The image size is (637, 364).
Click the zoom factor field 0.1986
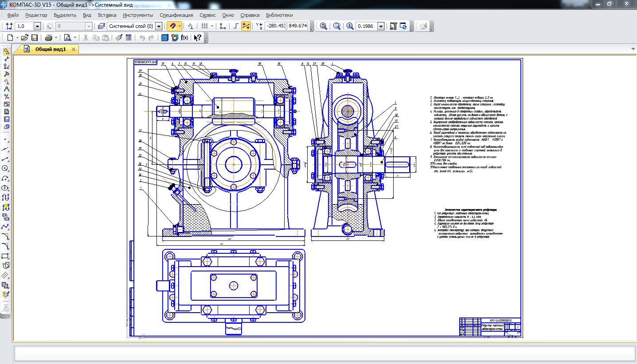tap(366, 26)
